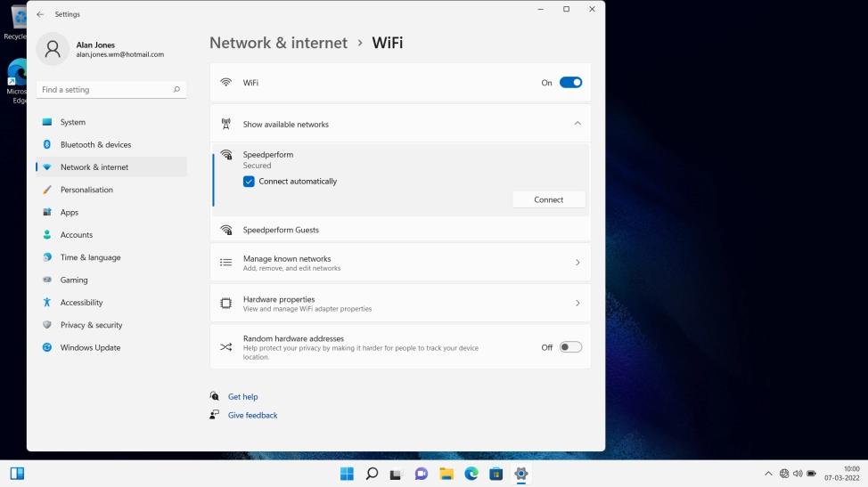Open Manage known networks chevron

(x=577, y=263)
